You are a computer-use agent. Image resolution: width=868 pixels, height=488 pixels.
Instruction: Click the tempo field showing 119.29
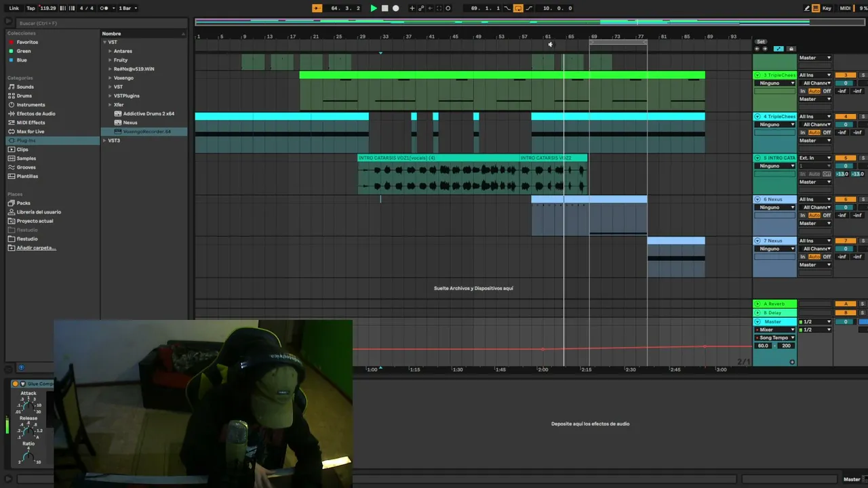(47, 8)
